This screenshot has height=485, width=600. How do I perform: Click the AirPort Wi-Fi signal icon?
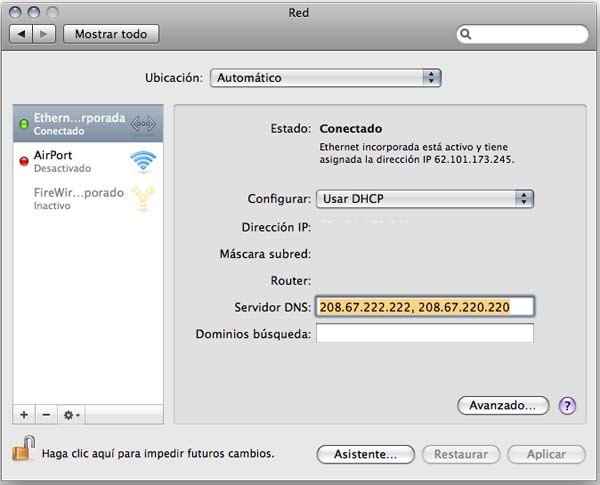click(143, 161)
